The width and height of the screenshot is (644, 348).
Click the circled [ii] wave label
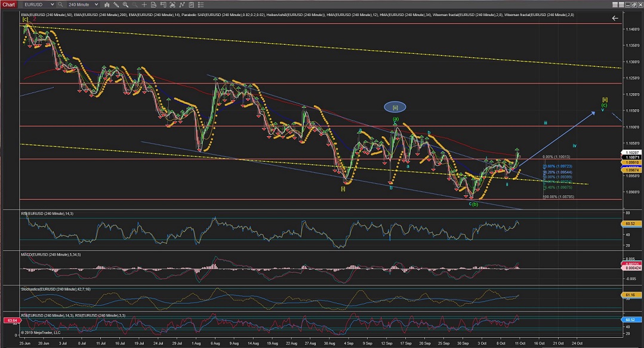pyautogui.click(x=395, y=107)
